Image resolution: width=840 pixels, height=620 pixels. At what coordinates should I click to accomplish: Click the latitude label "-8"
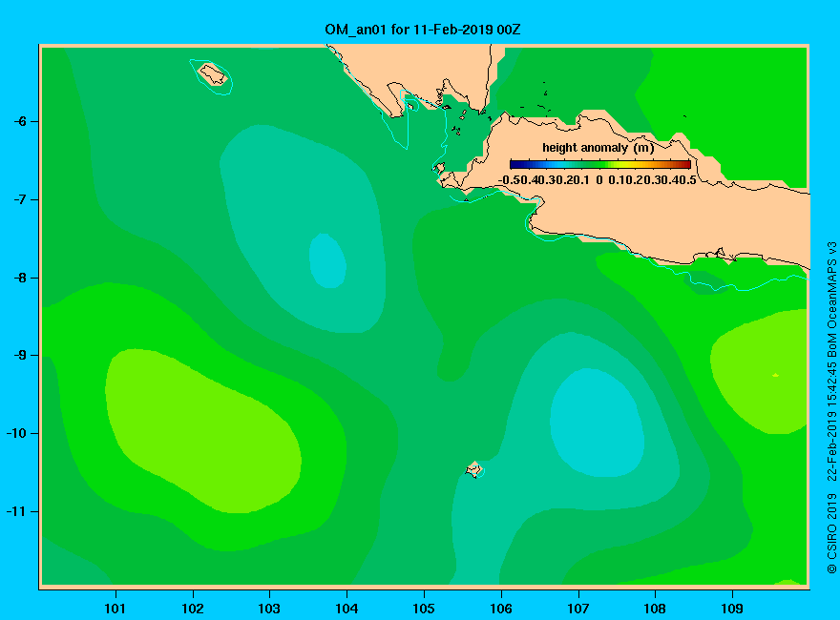pos(20,278)
